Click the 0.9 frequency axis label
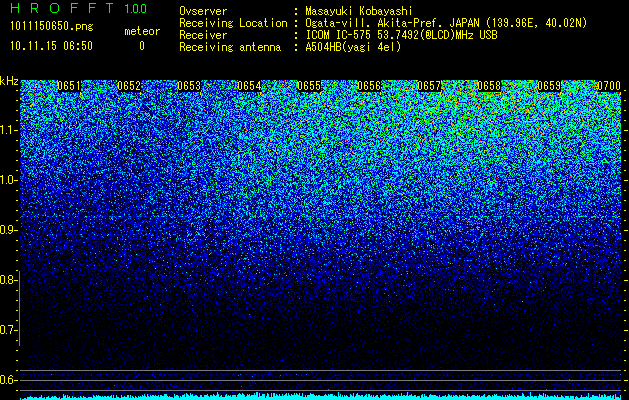The image size is (629, 400). [x=7, y=230]
